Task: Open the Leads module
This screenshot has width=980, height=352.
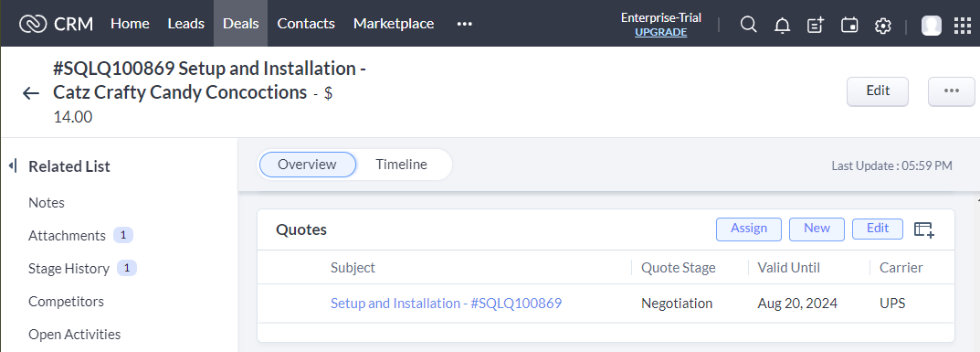Action: [x=186, y=24]
